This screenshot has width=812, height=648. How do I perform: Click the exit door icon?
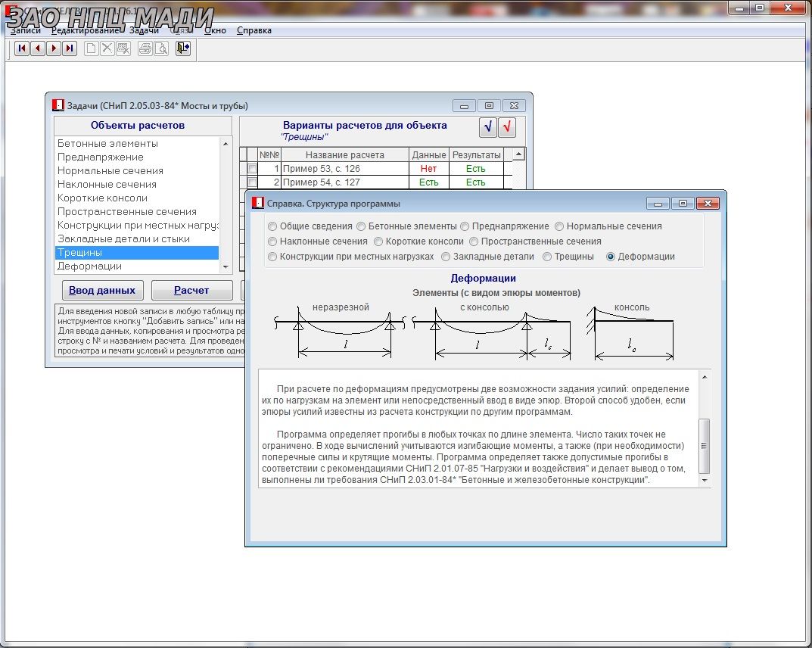click(183, 48)
